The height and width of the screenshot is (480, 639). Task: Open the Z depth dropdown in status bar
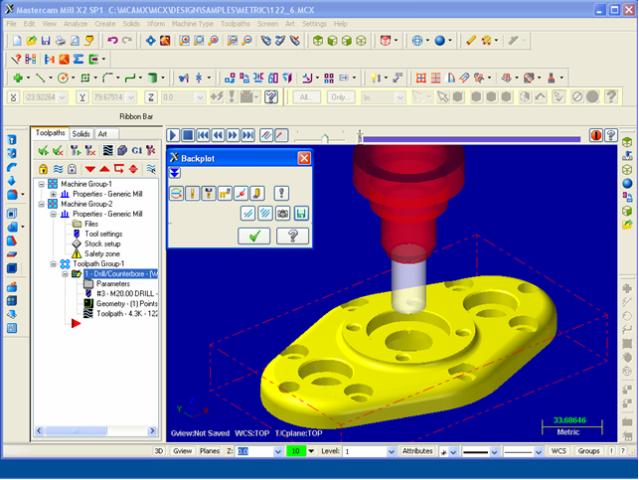pyautogui.click(x=278, y=451)
